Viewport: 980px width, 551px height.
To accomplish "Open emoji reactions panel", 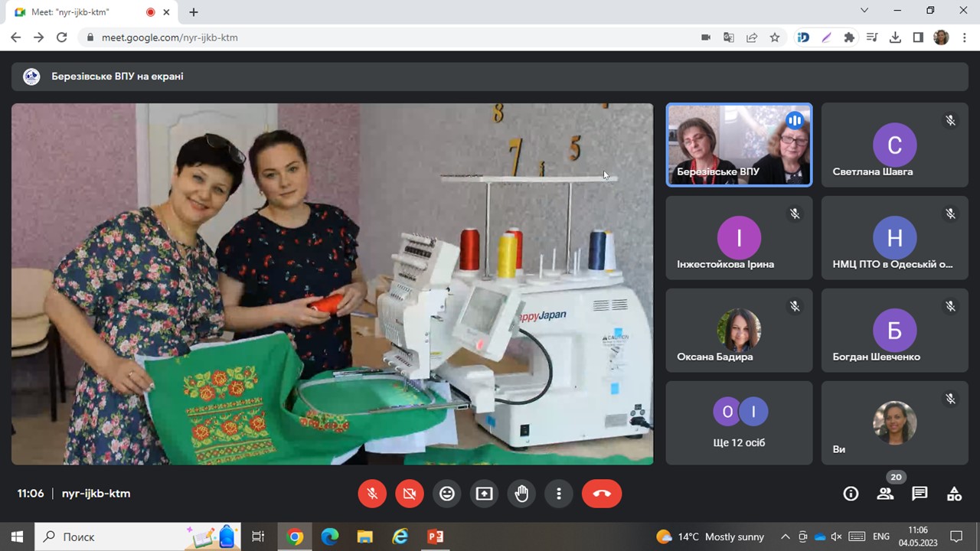I will (x=447, y=494).
